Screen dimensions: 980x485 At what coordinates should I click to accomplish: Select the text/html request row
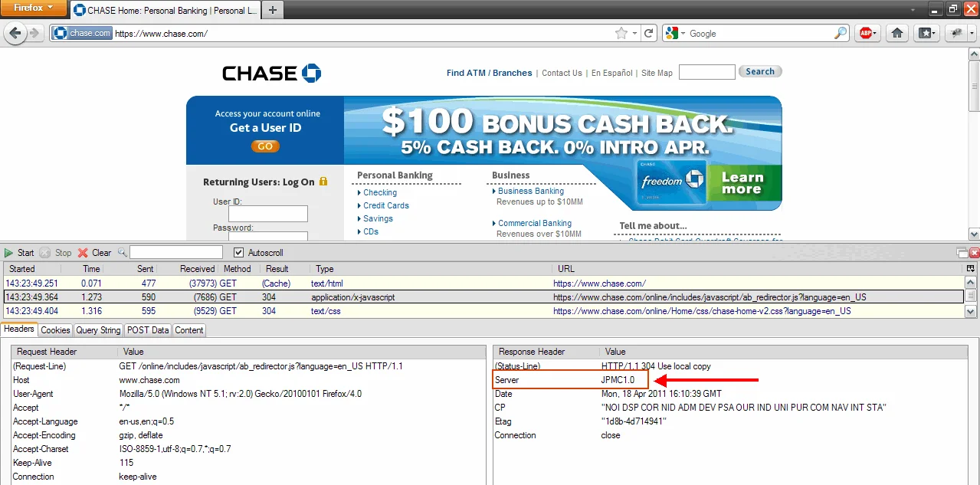(x=483, y=283)
